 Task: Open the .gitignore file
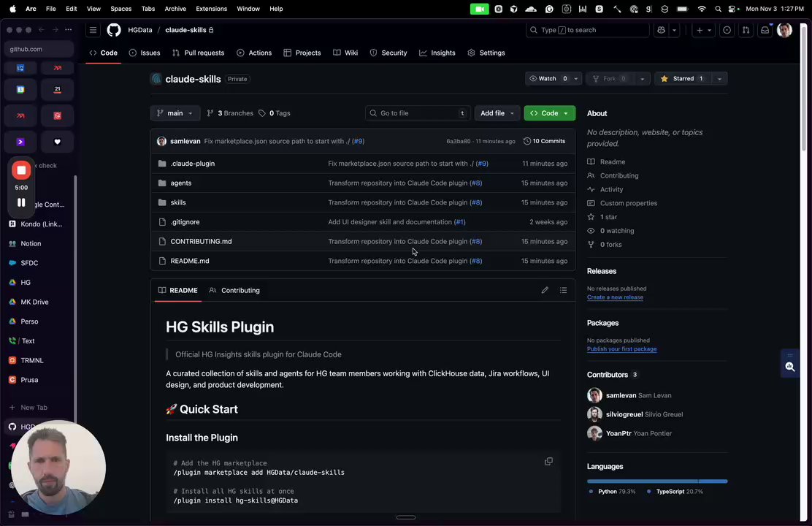click(185, 222)
